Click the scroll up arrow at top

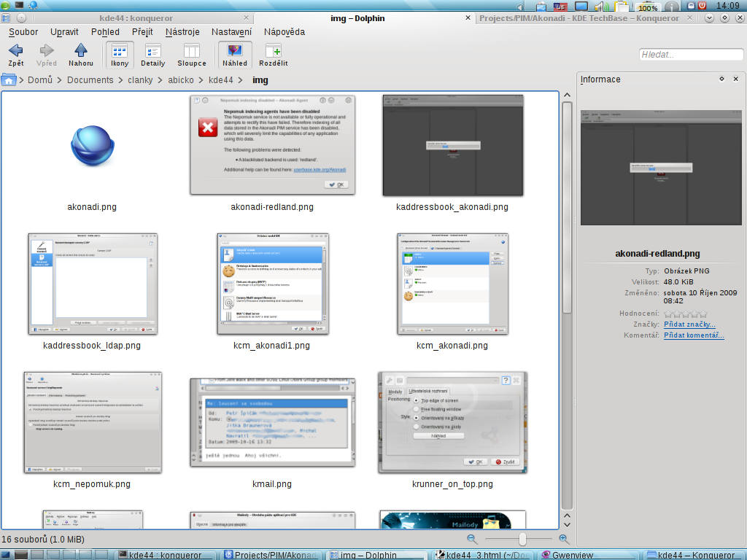pyautogui.click(x=567, y=96)
